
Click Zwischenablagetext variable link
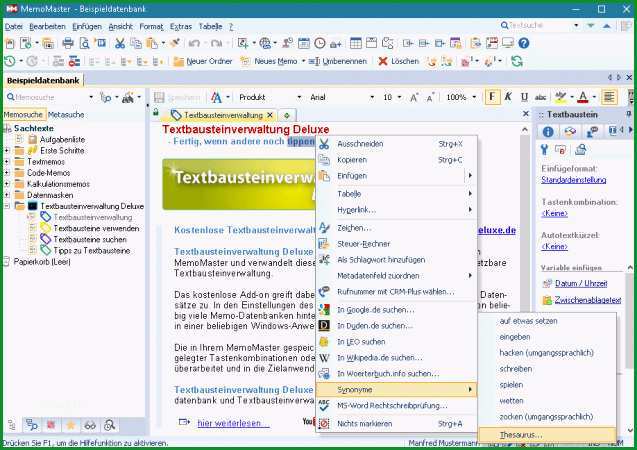(588, 300)
